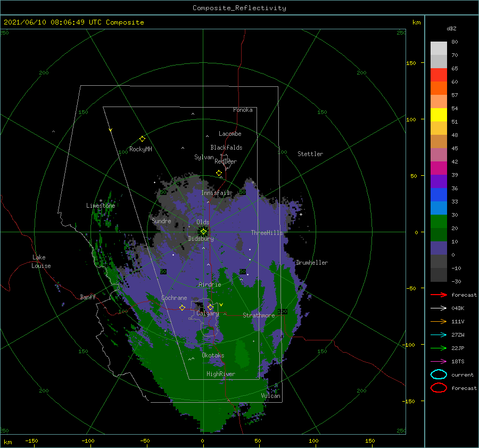479x448 pixels.
Task: Pick the purple swatch between 39 and 36
Action: click(x=439, y=182)
